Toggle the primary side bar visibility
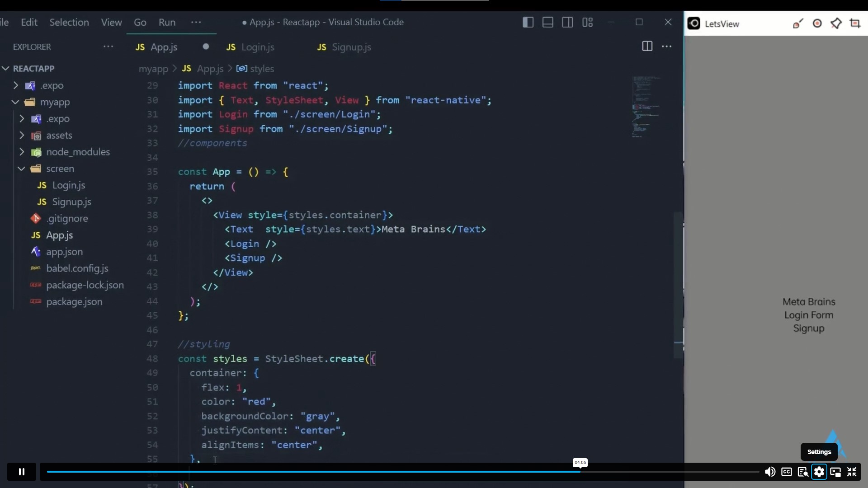 pyautogui.click(x=528, y=22)
